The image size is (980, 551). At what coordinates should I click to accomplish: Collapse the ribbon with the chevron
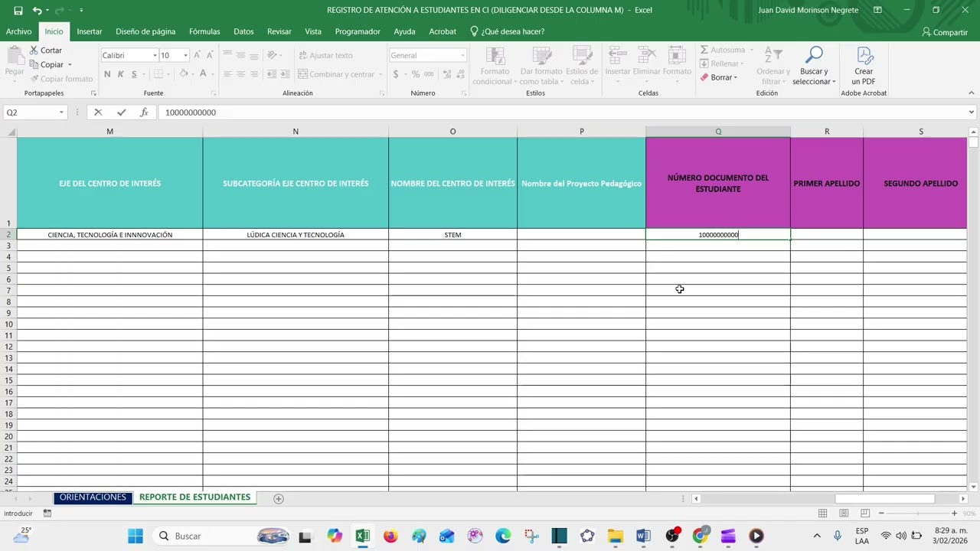click(972, 93)
